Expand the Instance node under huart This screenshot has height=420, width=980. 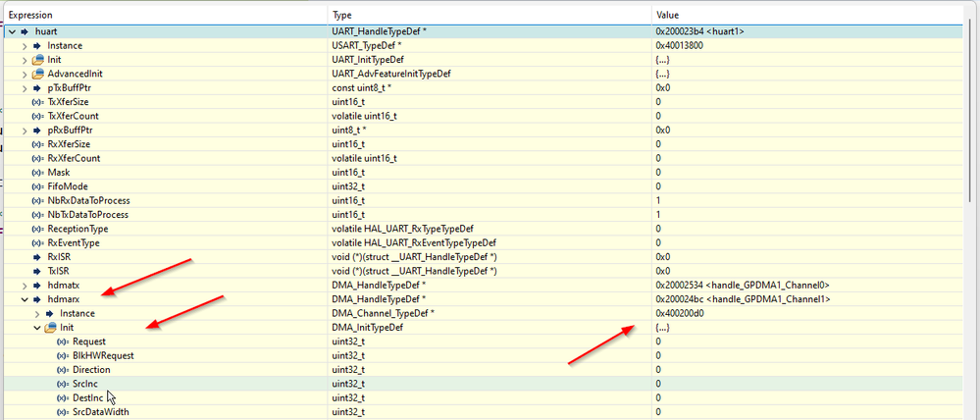pos(25,45)
